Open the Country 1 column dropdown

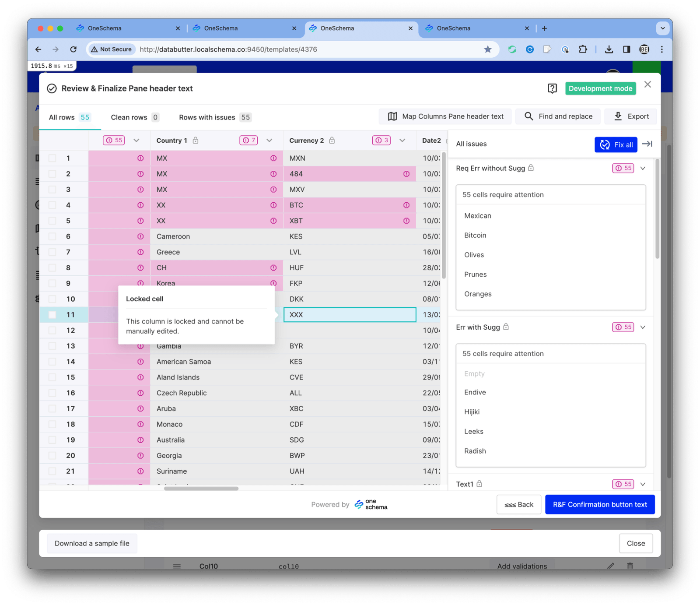tap(269, 140)
